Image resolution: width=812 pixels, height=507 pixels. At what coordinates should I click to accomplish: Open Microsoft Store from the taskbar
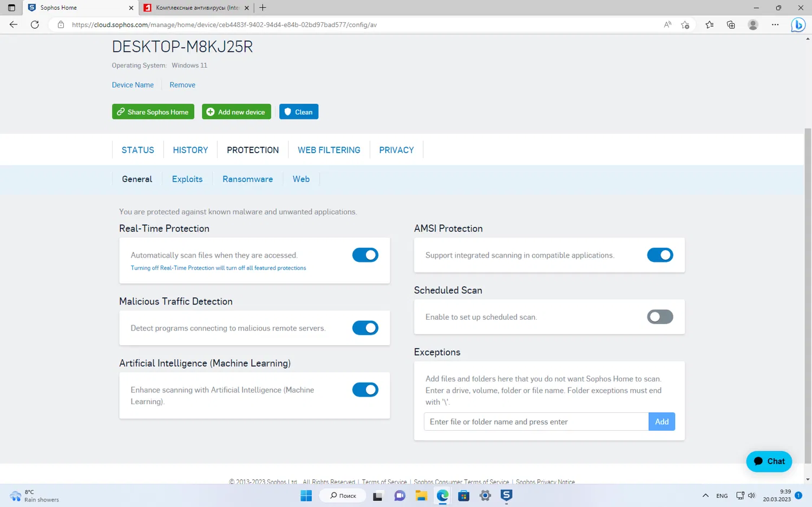coord(464,496)
